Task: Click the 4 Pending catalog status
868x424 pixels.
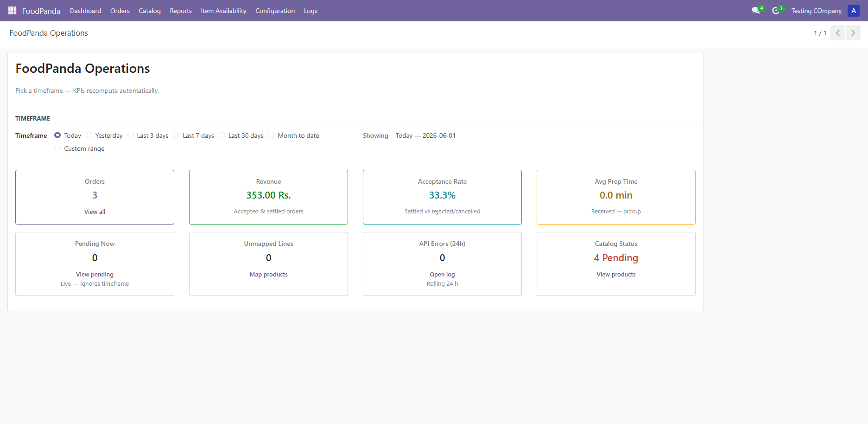Action: point(616,258)
